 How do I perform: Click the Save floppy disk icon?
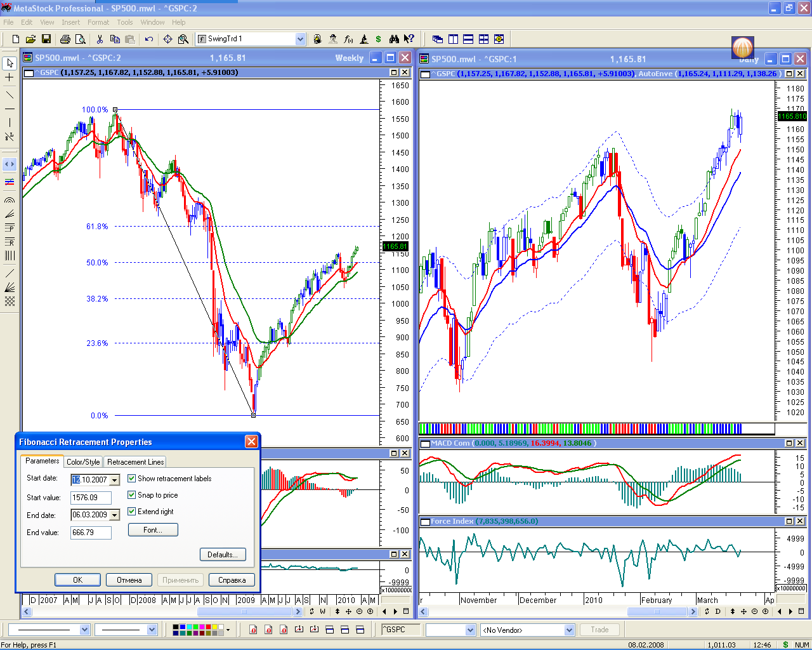click(x=46, y=39)
